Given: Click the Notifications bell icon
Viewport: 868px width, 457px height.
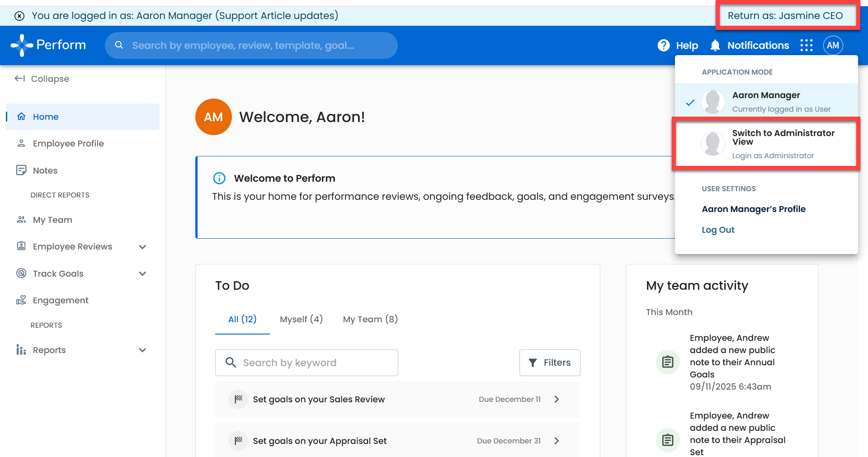Looking at the screenshot, I should click(715, 45).
